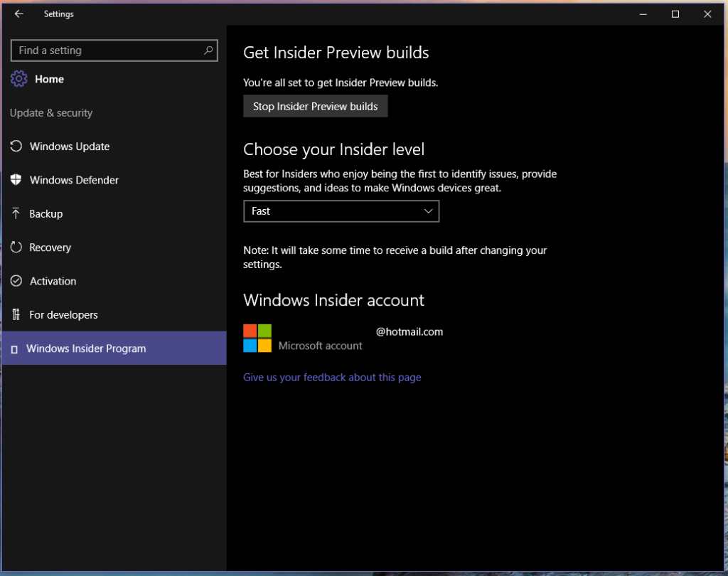Viewport: 728px width, 576px height.
Task: Select Recovery in the sidebar
Action: pyautogui.click(x=50, y=247)
